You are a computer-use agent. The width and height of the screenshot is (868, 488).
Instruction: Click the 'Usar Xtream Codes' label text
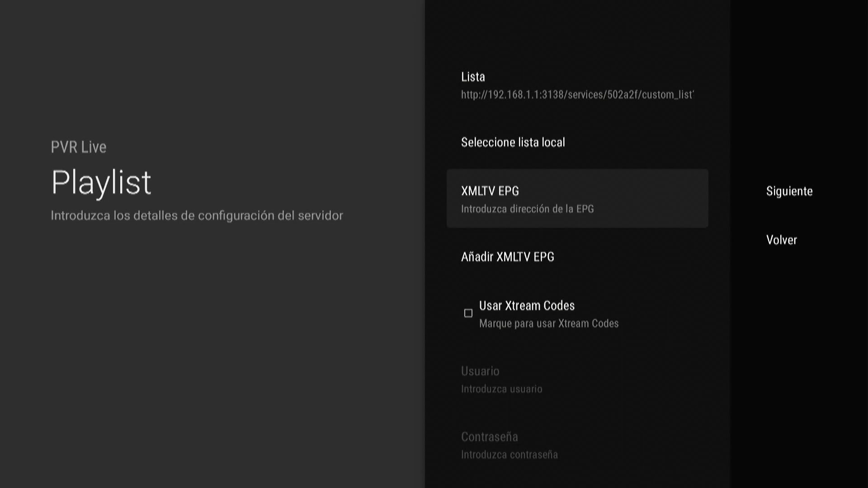point(527,306)
